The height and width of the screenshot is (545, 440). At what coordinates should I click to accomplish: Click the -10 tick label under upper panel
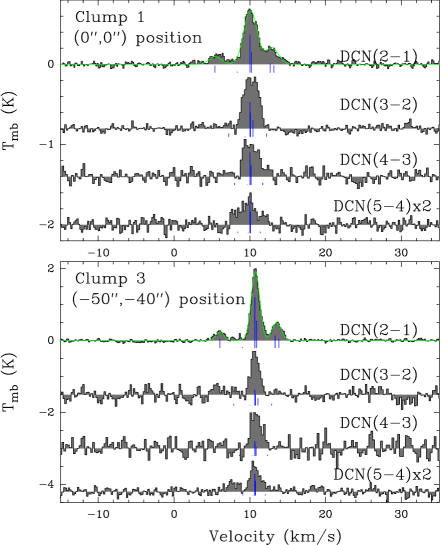(x=98, y=253)
